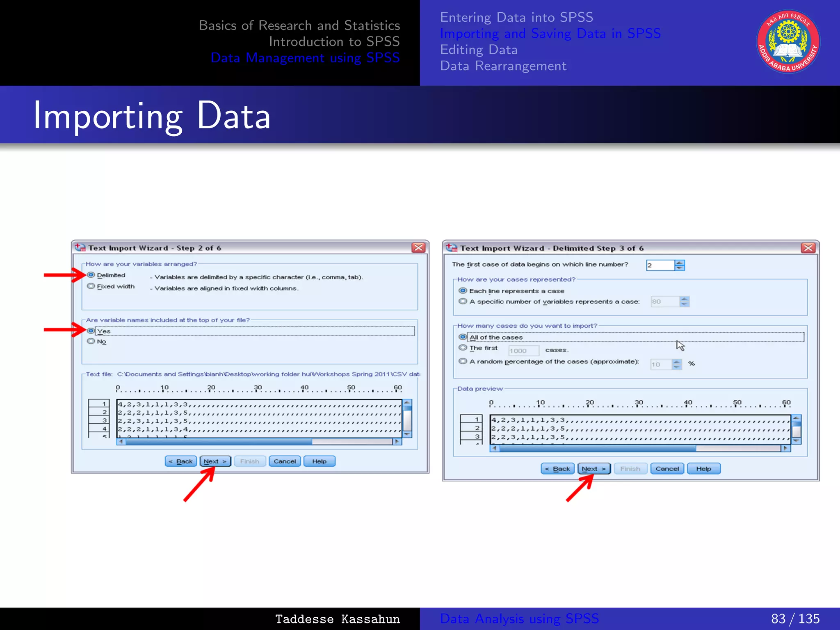
Task: Click row 1 header in Step 2 preview
Action: point(99,404)
